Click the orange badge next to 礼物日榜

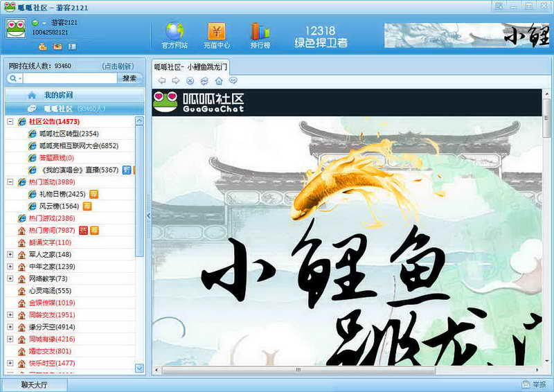tap(93, 194)
